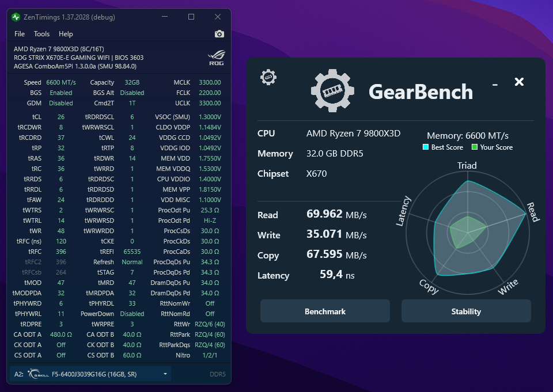Click RttPark value RZQ/4 (60)
This screenshot has width=553, height=392.
210,334
